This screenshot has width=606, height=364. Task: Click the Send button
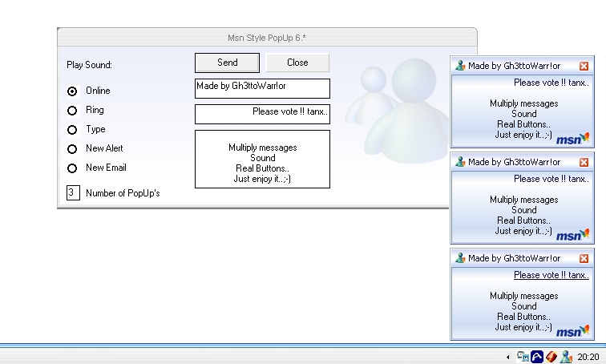(x=227, y=63)
